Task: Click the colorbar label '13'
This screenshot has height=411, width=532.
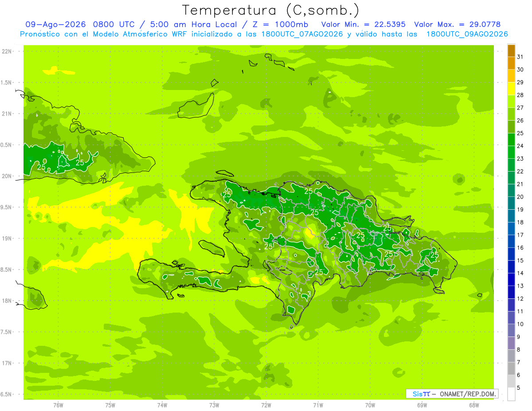Action: [x=520, y=286]
